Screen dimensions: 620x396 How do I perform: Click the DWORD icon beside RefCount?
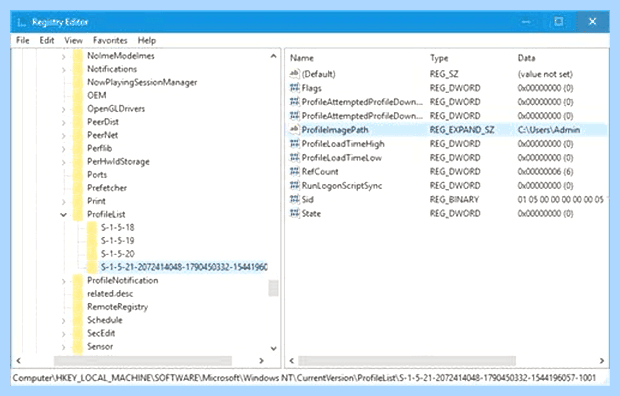(294, 171)
